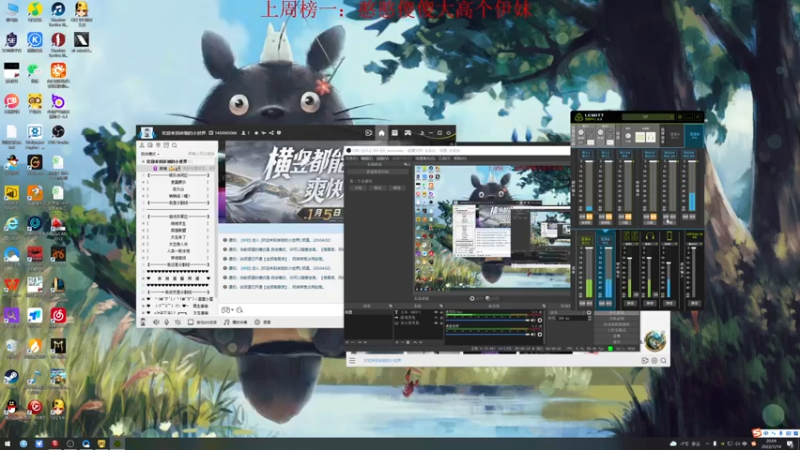Mute the first OBS audio mixer track
Image resolution: width=800 pixels, height=450 pixels.
click(x=533, y=320)
